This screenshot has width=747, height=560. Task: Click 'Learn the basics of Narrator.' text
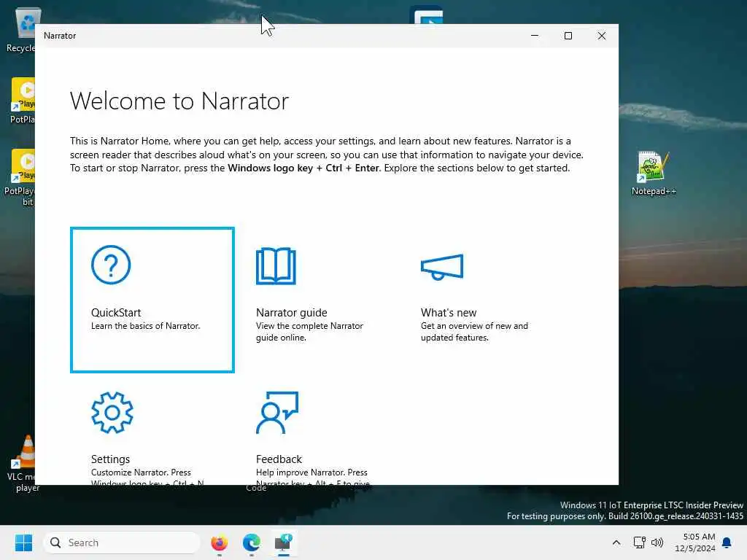(x=146, y=326)
